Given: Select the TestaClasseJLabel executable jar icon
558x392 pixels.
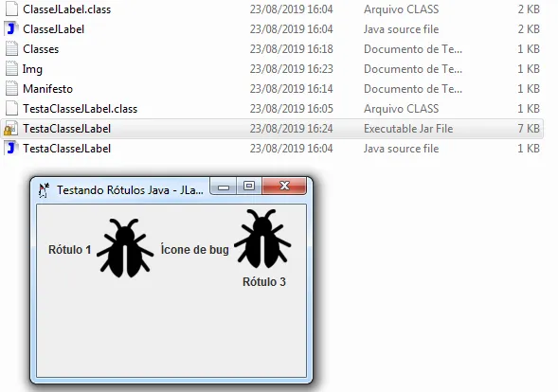Looking at the screenshot, I should [x=10, y=129].
